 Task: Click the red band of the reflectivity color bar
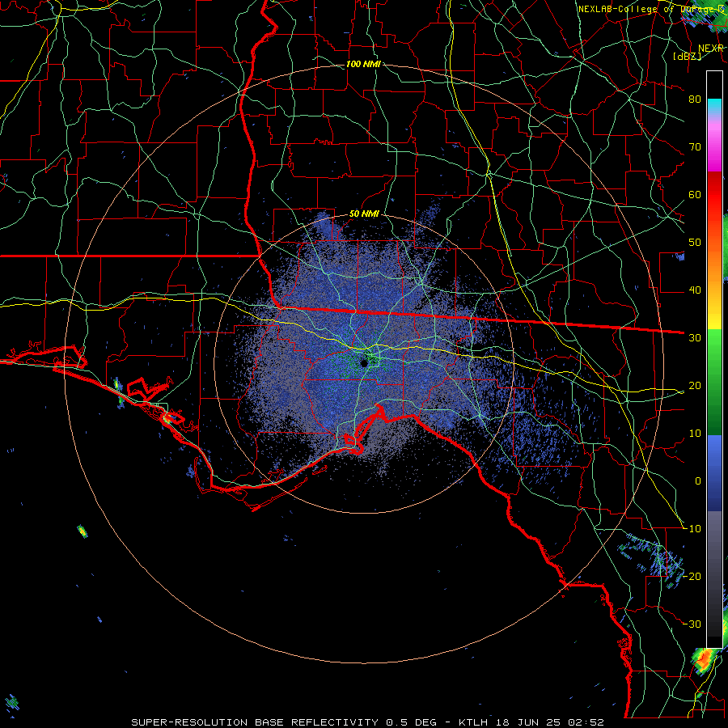click(x=714, y=195)
